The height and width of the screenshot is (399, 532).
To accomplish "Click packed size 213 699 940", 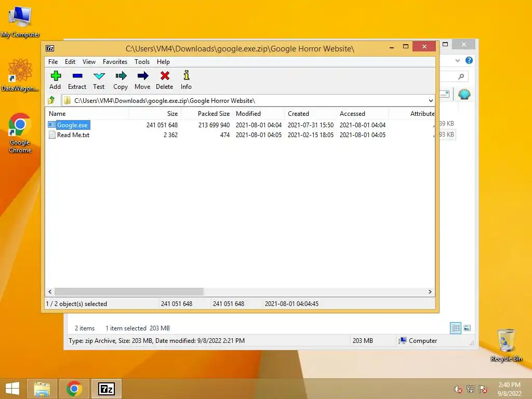I will [x=214, y=125].
